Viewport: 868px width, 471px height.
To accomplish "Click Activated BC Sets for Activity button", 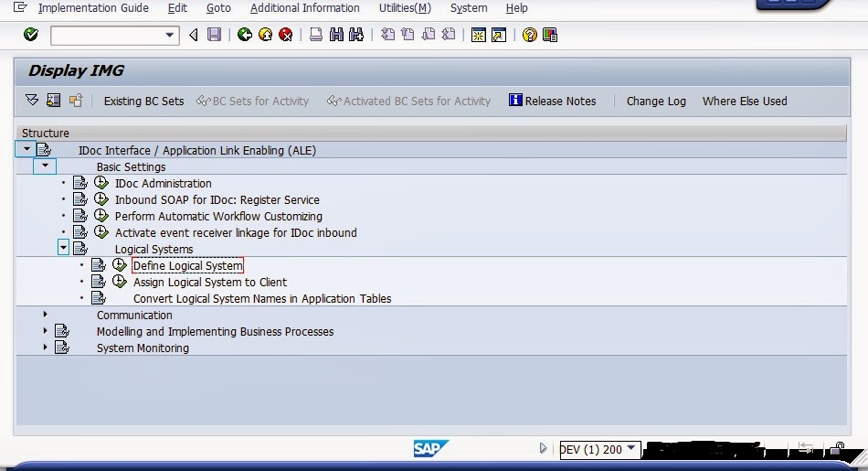I will tap(409, 101).
